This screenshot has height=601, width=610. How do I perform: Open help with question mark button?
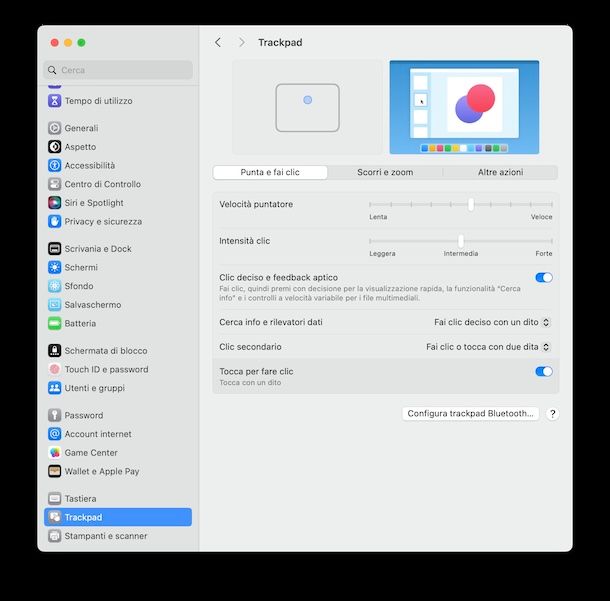click(552, 414)
